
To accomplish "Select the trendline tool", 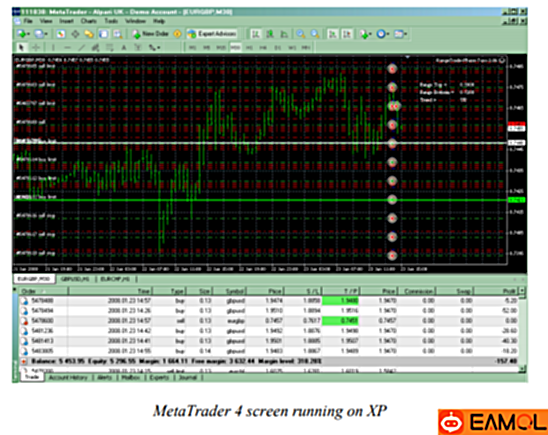I will click(81, 47).
